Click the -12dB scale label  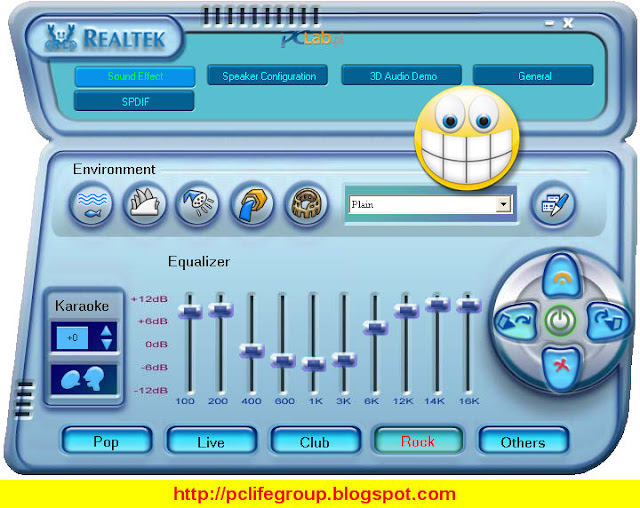tap(151, 390)
